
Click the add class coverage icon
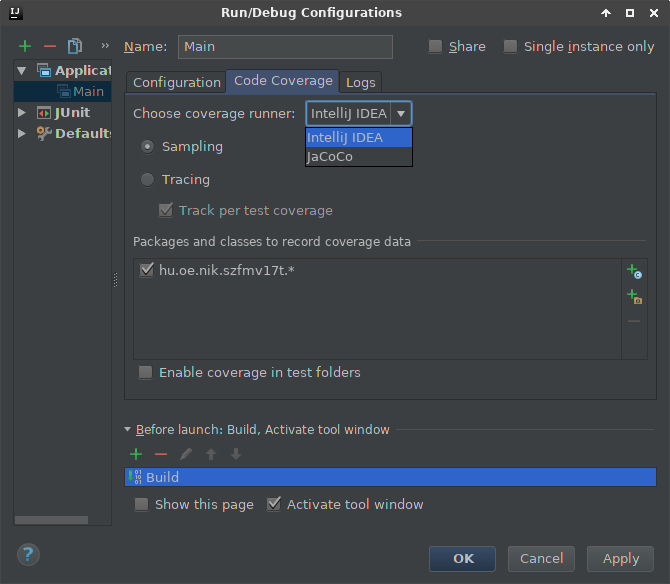[633, 271]
